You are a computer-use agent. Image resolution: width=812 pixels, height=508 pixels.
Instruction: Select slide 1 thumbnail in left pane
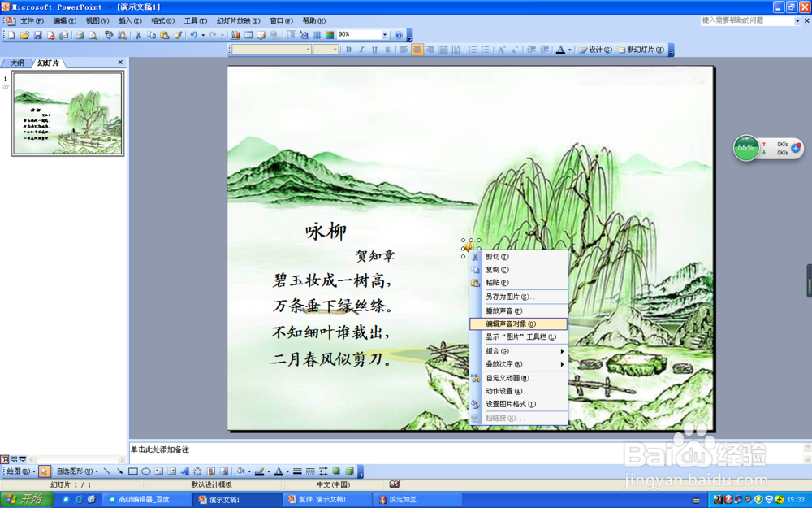(67, 114)
